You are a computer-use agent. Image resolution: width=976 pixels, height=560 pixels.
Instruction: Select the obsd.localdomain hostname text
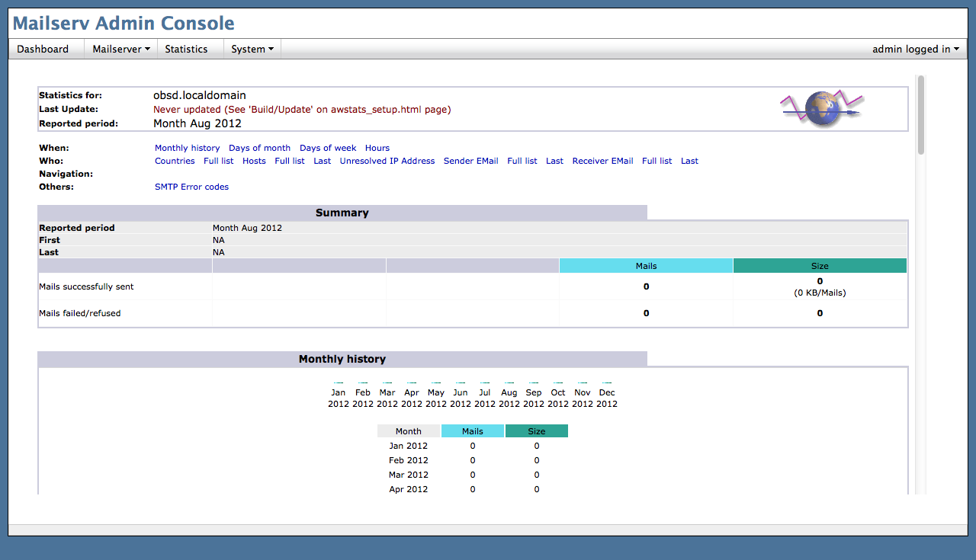[x=200, y=95]
